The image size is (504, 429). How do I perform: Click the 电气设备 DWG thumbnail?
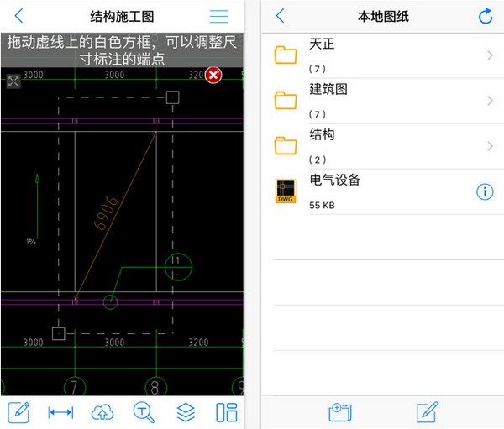[x=286, y=191]
